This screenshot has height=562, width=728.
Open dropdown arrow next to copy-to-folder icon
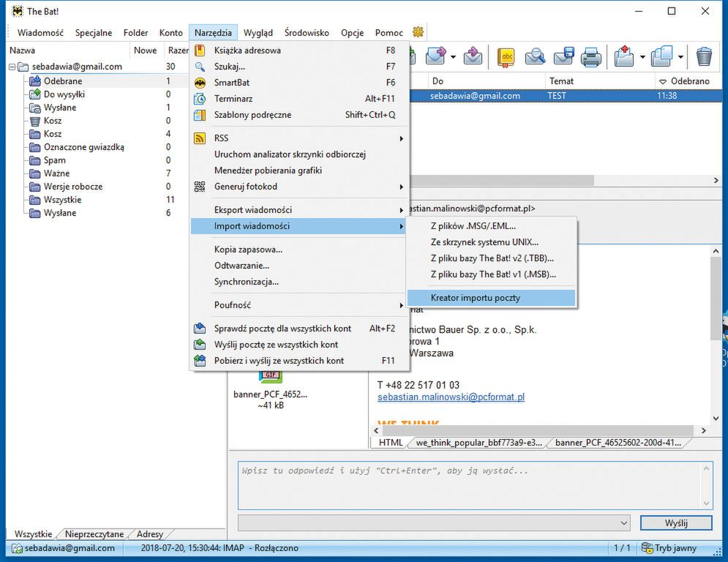(x=680, y=57)
